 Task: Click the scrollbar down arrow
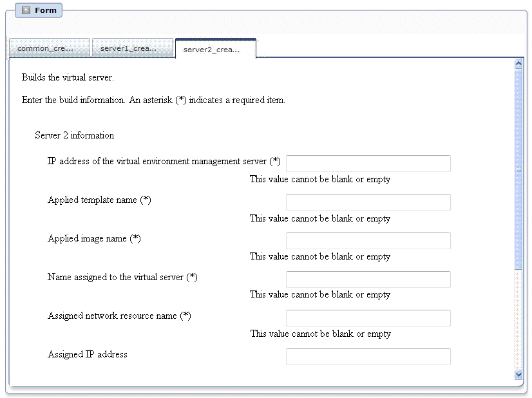518,375
